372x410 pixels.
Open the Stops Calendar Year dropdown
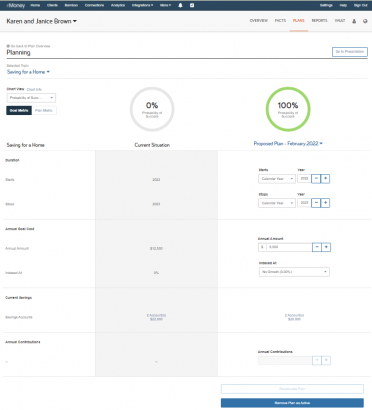pos(277,203)
